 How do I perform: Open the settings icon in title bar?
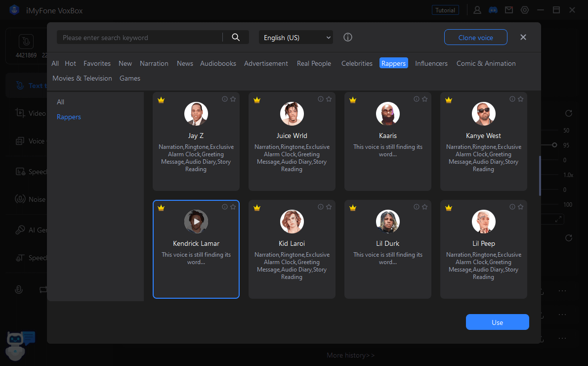(x=525, y=10)
